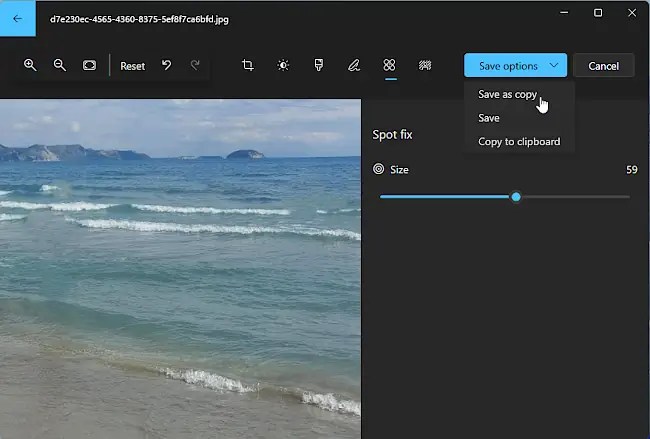The height and width of the screenshot is (439, 650).
Task: Click the Save options dropdown button
Action: coord(515,65)
